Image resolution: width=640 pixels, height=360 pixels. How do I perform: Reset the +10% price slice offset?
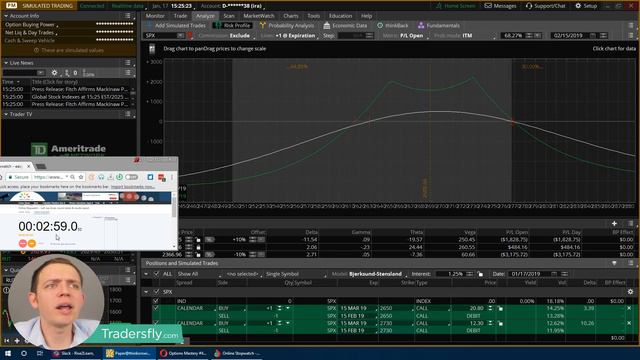tap(261, 240)
